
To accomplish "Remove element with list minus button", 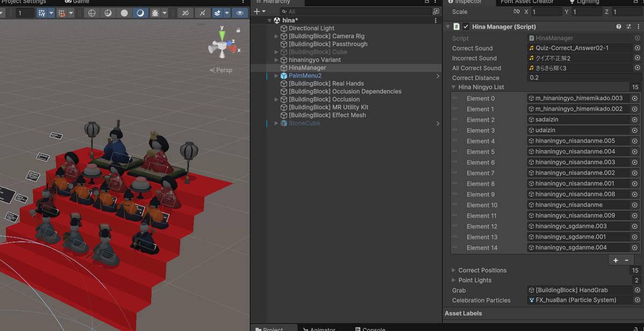I will [x=626, y=260].
